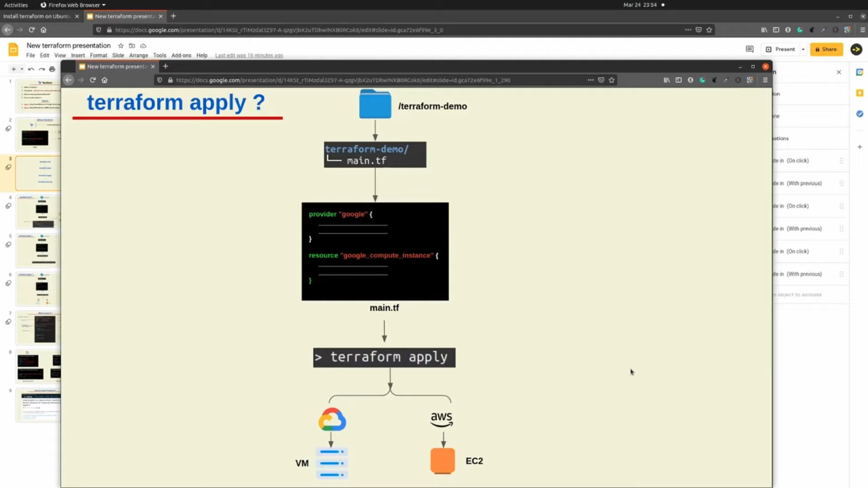Click the Present button
868x488 pixels.
[781, 49]
